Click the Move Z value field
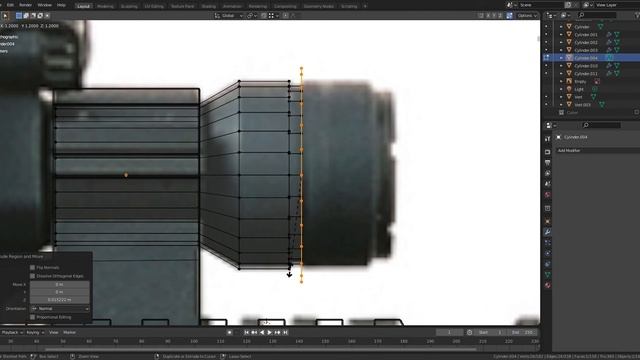The image size is (640, 360). pyautogui.click(x=60, y=300)
